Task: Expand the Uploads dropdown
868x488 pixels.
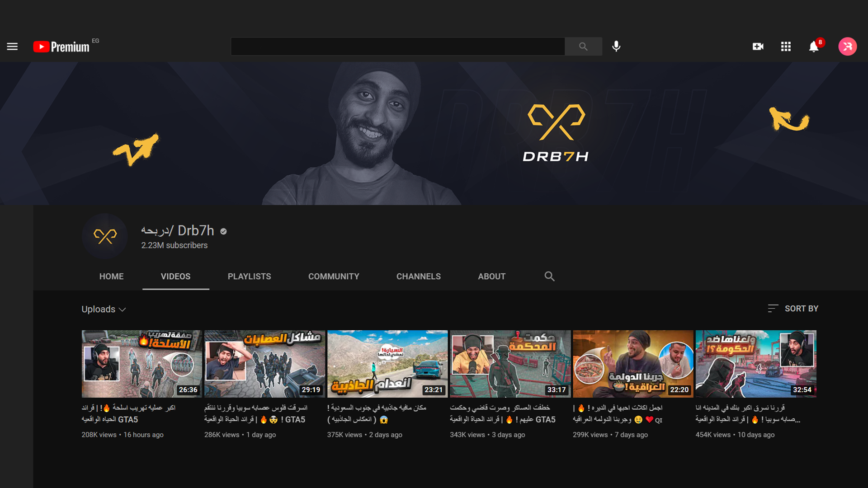Action: (104, 309)
